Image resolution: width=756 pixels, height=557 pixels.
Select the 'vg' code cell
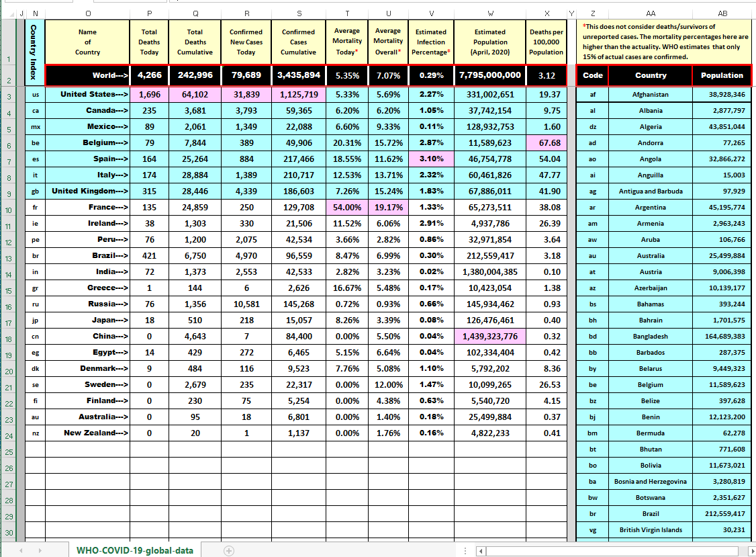pyautogui.click(x=593, y=530)
